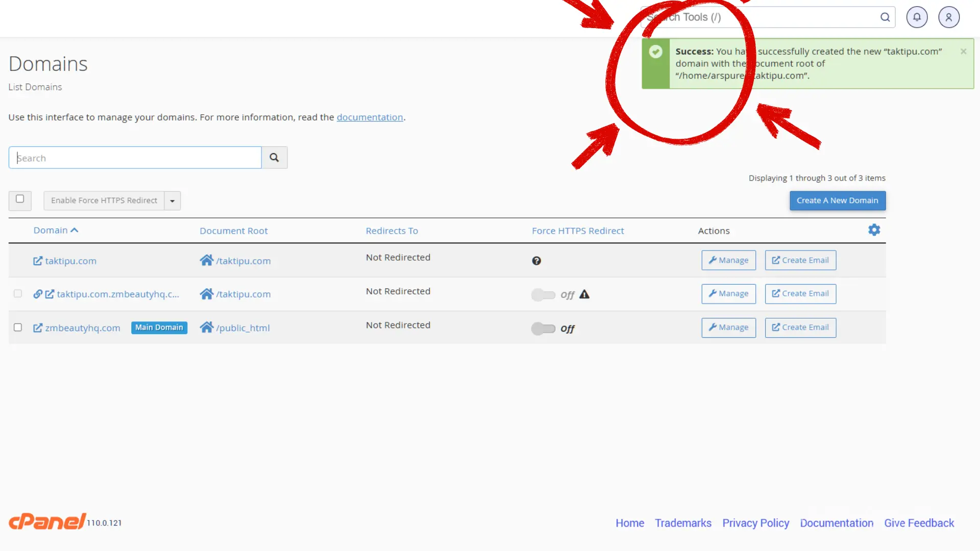Click the Search Tools magnifier icon

click(885, 17)
